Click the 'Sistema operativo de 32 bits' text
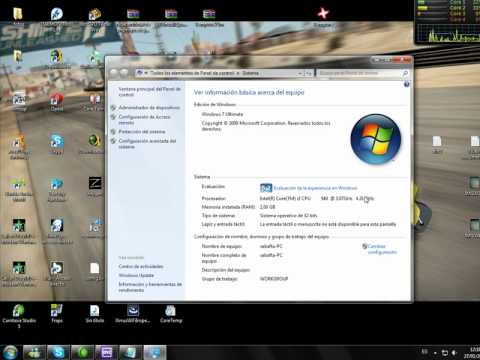This screenshot has width=480, height=360. [x=288, y=216]
